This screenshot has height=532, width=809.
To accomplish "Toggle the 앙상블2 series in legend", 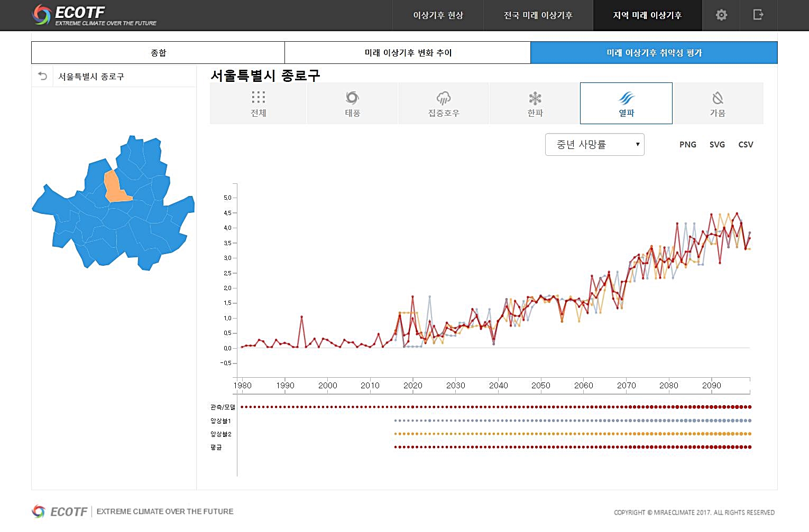I will (x=220, y=434).
